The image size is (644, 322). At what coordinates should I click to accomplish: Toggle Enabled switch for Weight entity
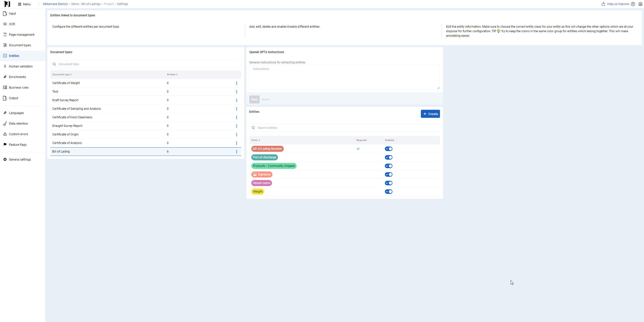click(x=389, y=192)
